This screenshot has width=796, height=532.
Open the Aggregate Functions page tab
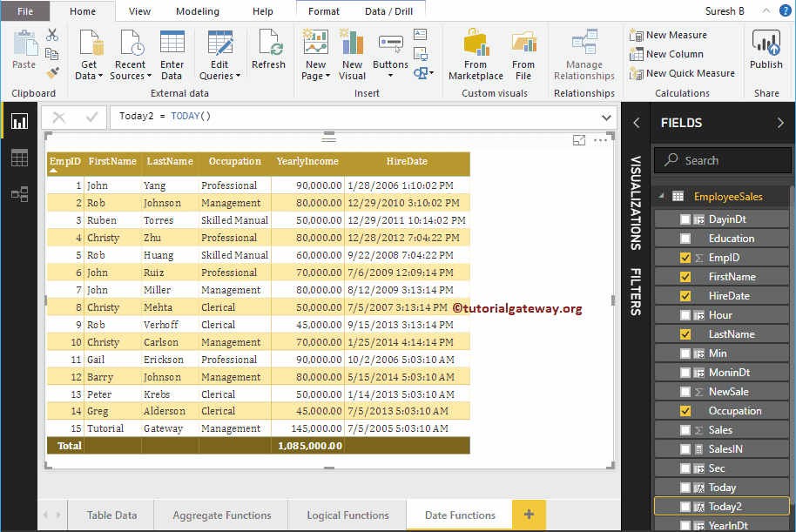(x=222, y=515)
